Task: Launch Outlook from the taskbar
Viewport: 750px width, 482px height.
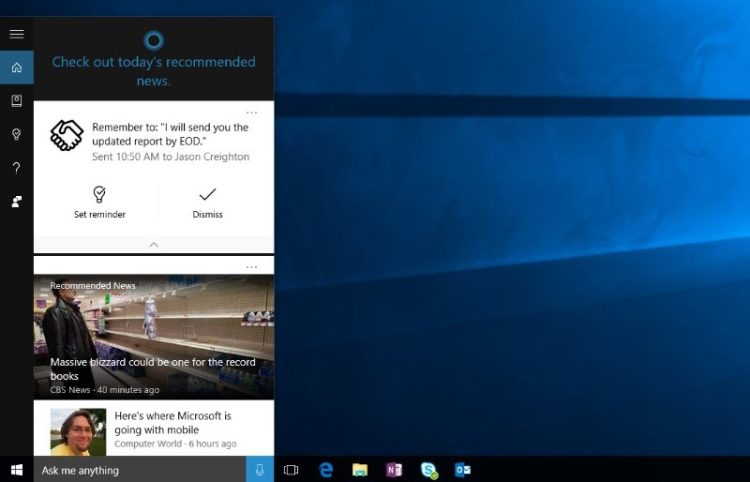Action: 463,470
